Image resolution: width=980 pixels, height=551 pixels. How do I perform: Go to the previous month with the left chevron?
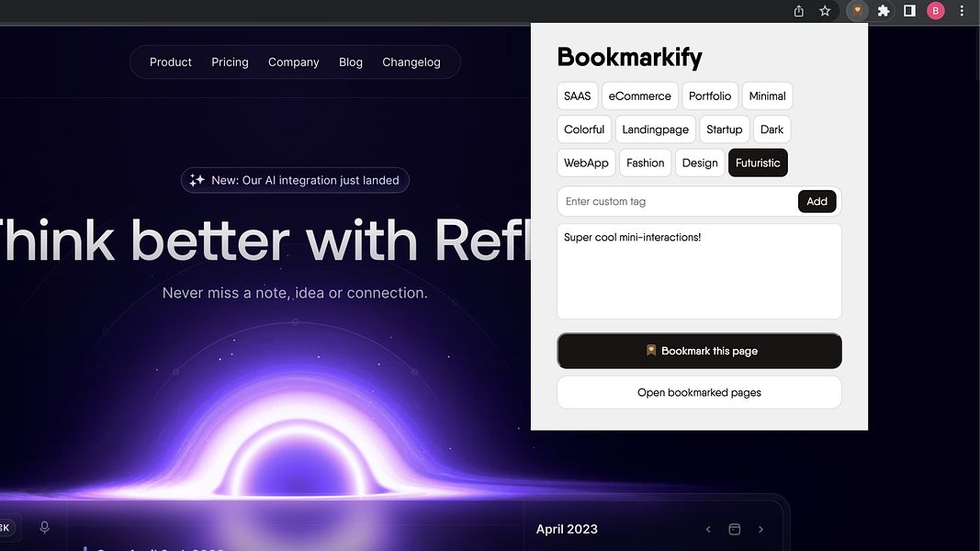tap(708, 529)
